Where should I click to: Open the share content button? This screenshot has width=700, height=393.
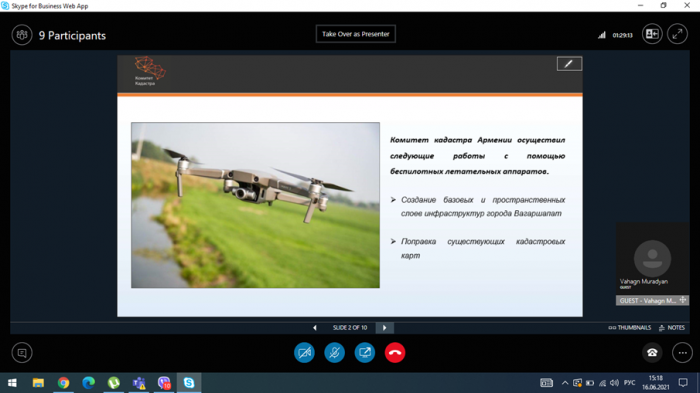pyautogui.click(x=365, y=352)
